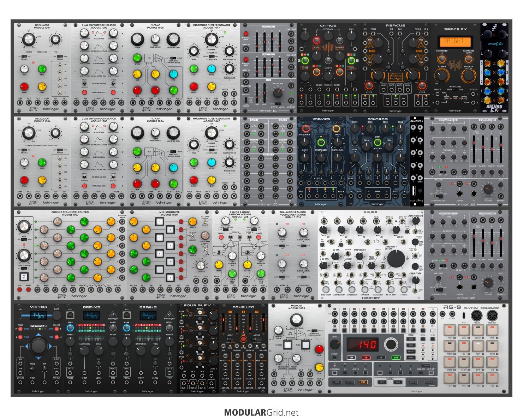Open SETTINGS on the RS-9 sequencer
523x420 pixels.
click(429, 382)
